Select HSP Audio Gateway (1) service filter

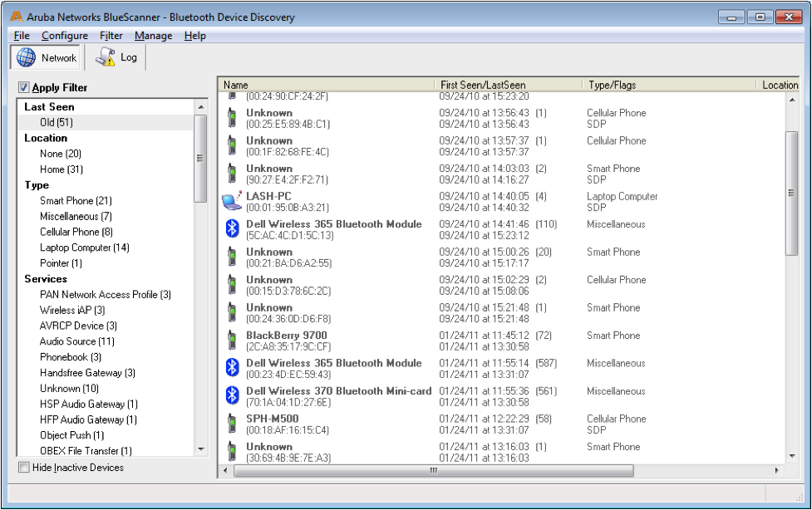coord(89,404)
